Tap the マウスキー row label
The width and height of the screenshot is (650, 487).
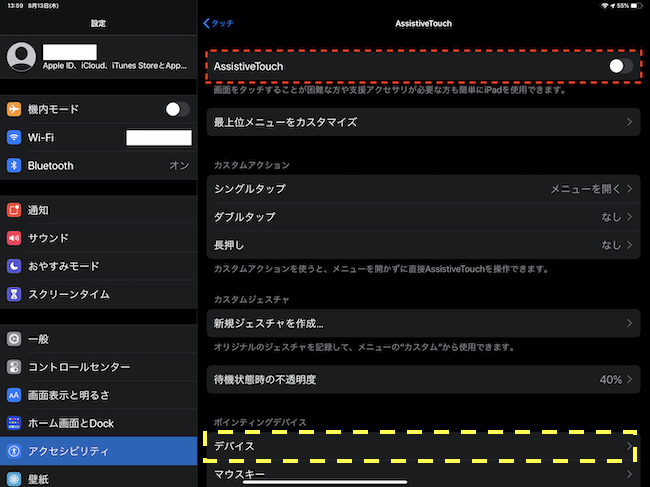[239, 474]
